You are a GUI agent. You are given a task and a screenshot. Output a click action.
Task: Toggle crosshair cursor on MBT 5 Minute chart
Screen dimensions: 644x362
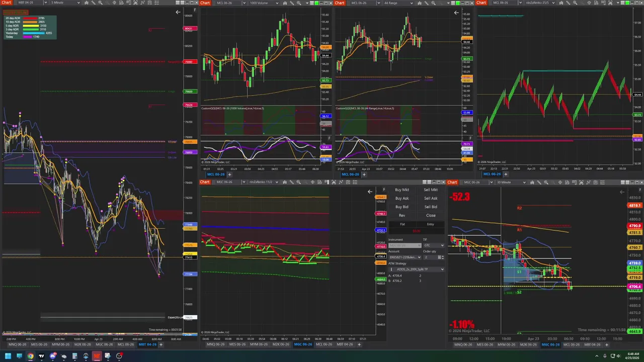[x=114, y=3]
